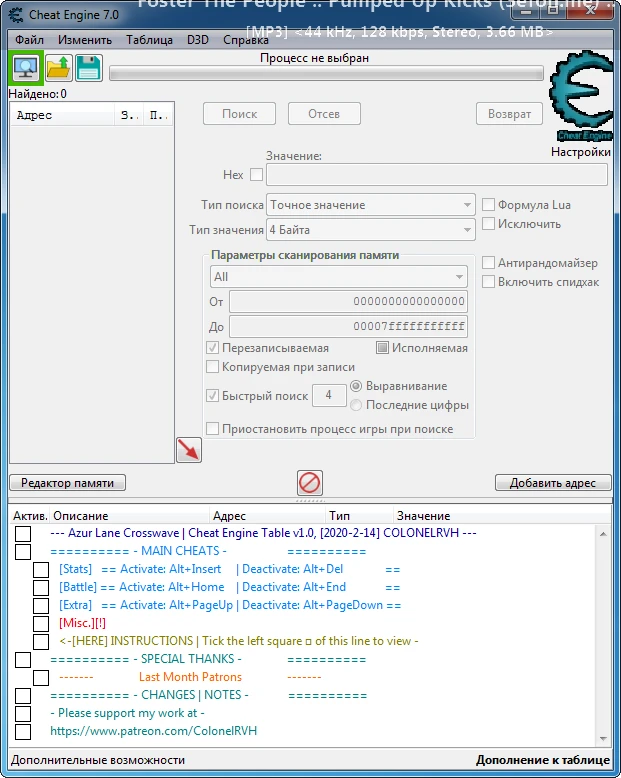Image resolution: width=621 pixels, height=778 pixels.
Task: Tick the Last Month Patrons checkbox
Action: (41, 677)
